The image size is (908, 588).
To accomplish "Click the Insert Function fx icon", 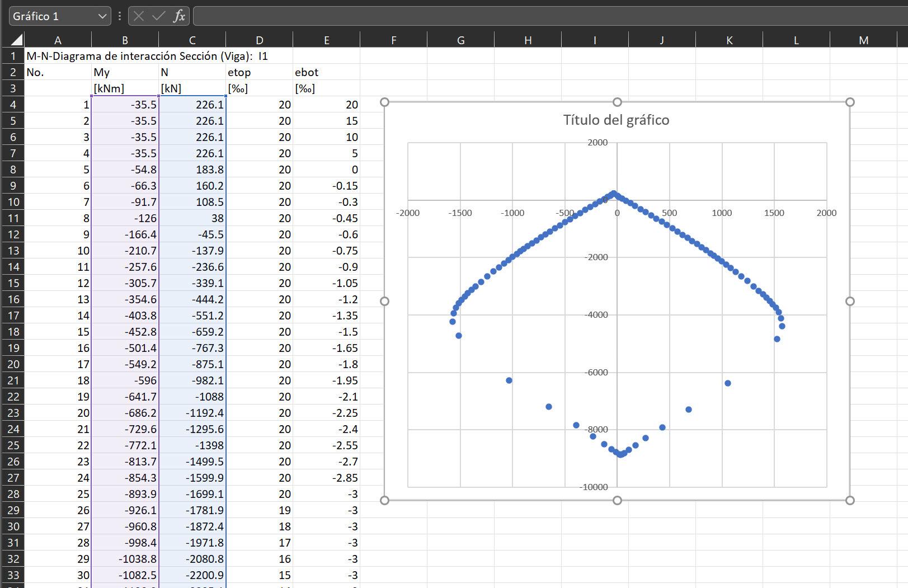I will tap(179, 16).
